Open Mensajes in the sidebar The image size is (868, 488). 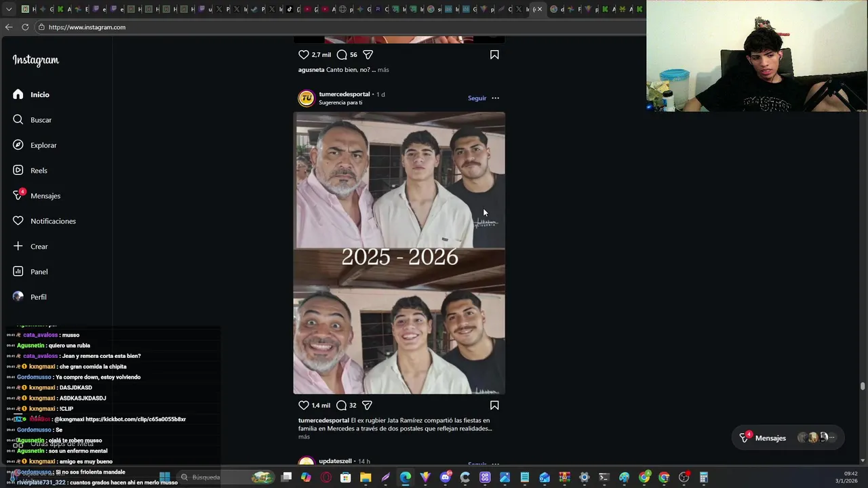(x=37, y=195)
